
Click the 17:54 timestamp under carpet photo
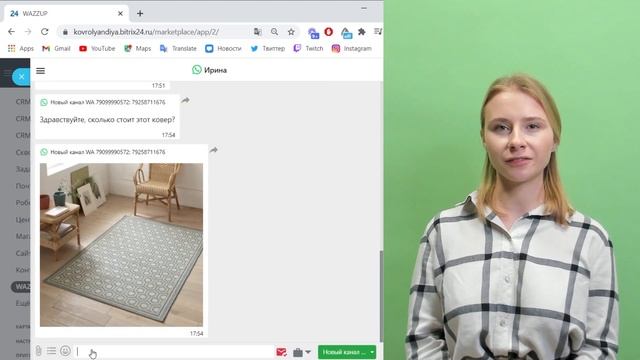(x=196, y=333)
